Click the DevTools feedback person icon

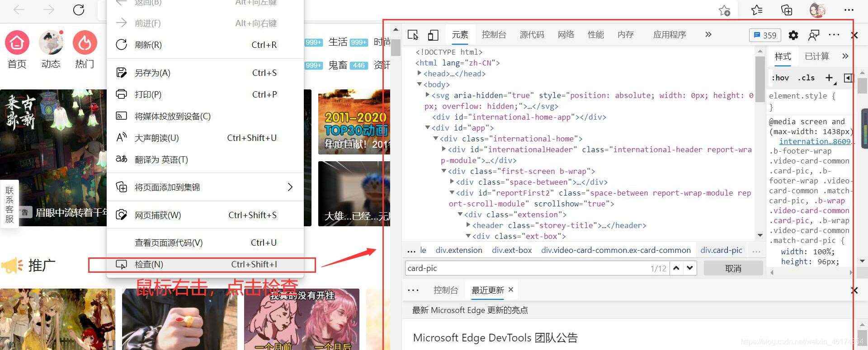814,35
